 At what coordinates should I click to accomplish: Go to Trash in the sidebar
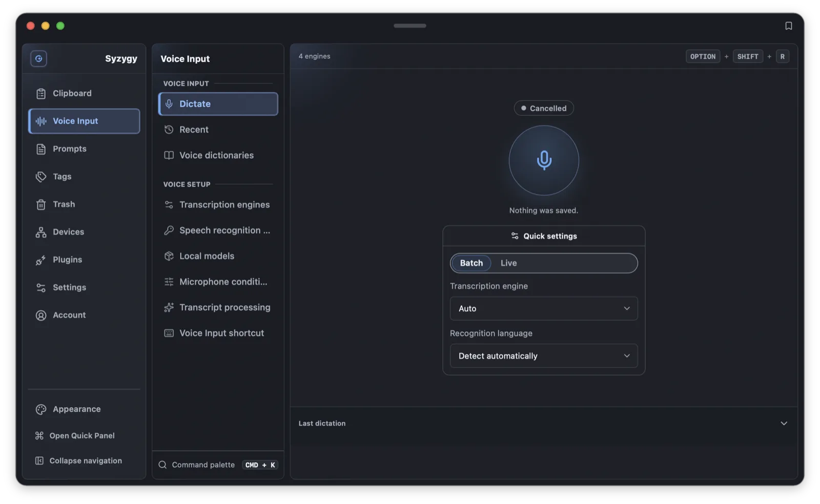coord(84,204)
